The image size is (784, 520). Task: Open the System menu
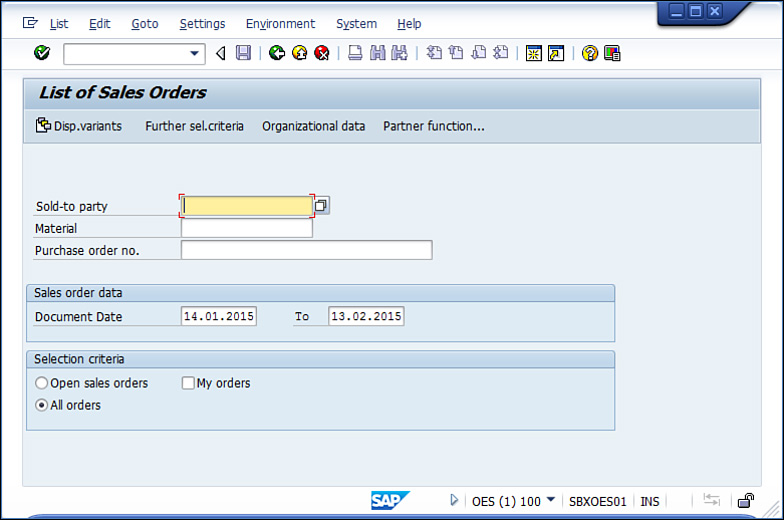[x=356, y=24]
